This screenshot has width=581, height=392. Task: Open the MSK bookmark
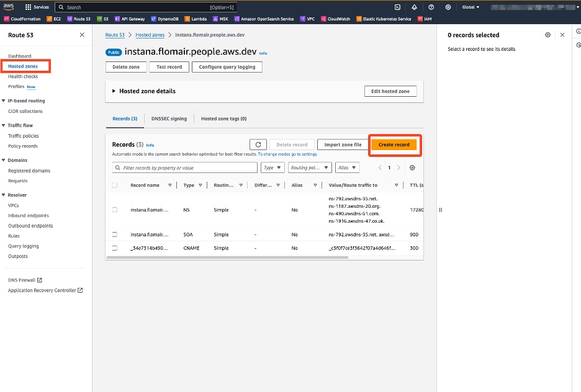pyautogui.click(x=220, y=19)
